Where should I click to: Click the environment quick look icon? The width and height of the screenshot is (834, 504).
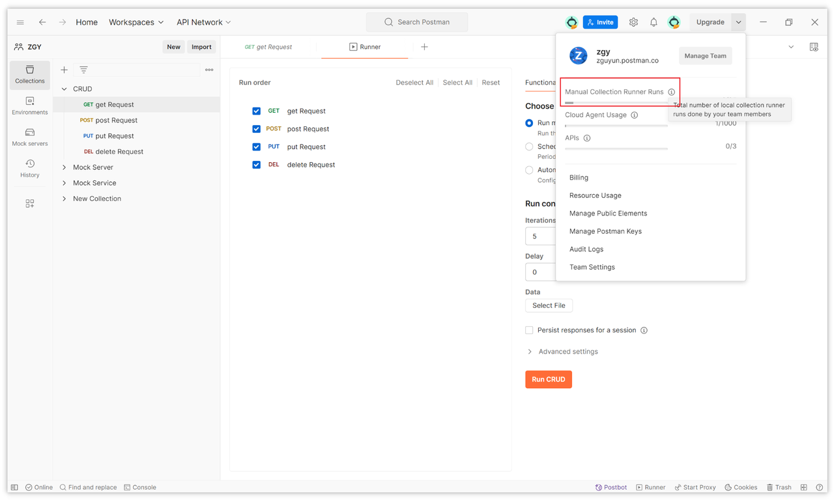814,47
